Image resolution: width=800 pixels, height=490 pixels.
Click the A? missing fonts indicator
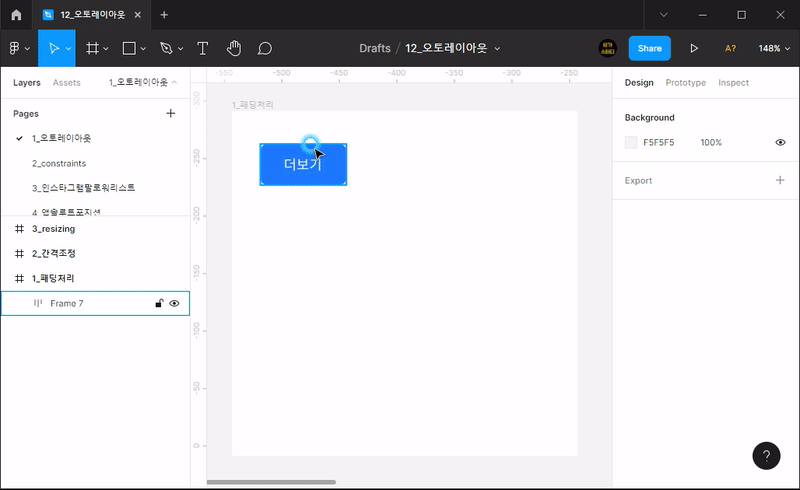(x=730, y=48)
